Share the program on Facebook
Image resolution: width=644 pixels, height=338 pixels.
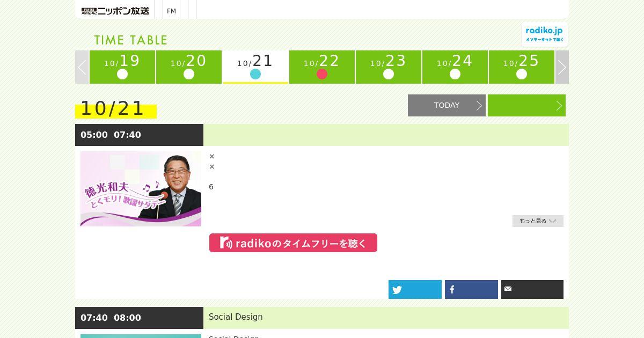tap(471, 290)
